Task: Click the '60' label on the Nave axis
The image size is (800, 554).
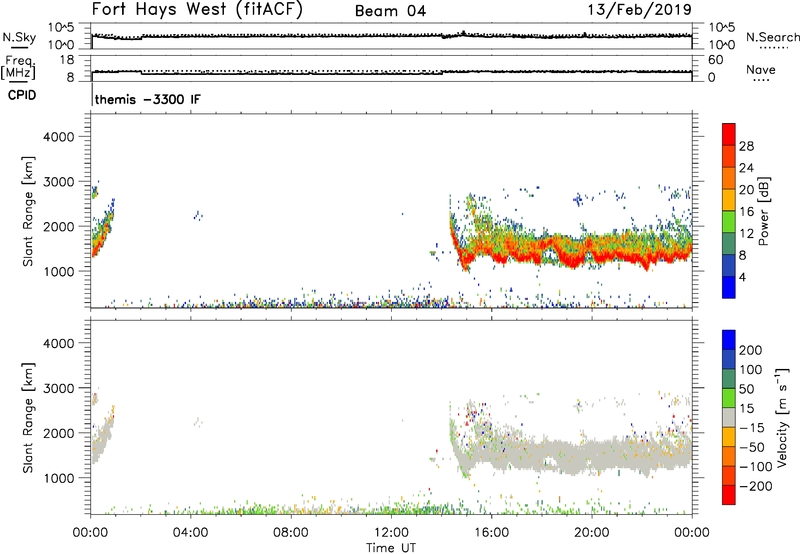Action: [715, 60]
